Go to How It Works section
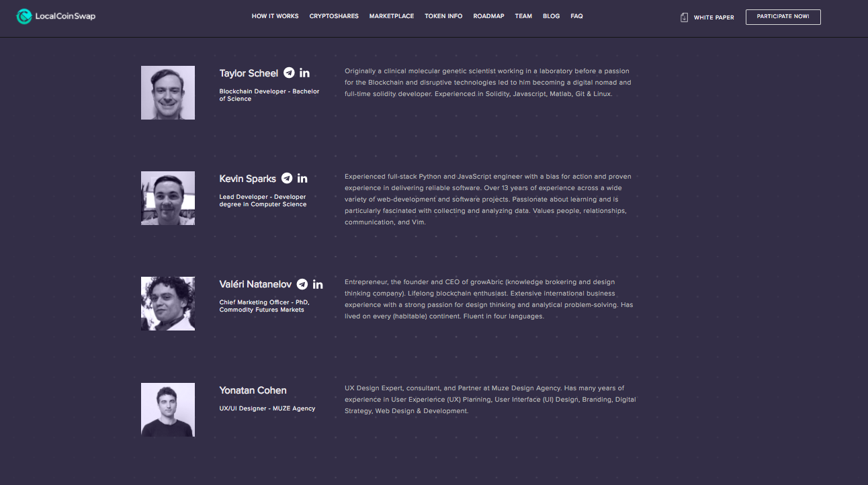 click(275, 16)
